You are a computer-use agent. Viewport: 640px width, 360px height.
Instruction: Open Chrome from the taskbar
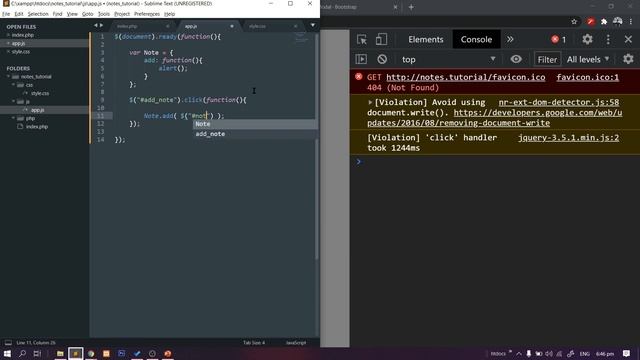pyautogui.click(x=91, y=353)
